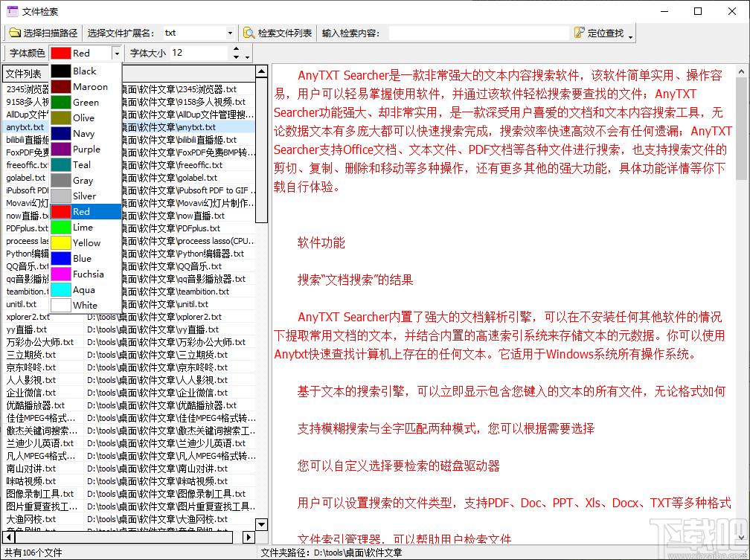Screen dimensions: 750x560
Task: Select the 京东咚咚.txt file row
Action: coord(129,367)
